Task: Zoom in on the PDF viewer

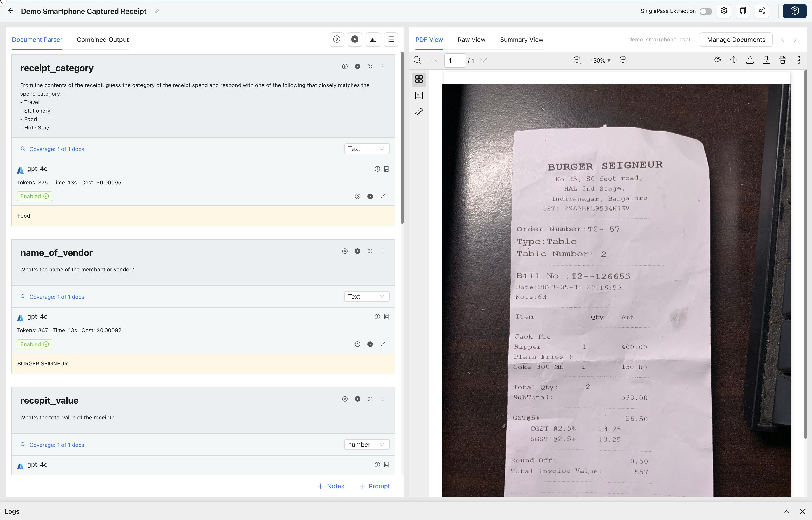Action: coord(623,60)
